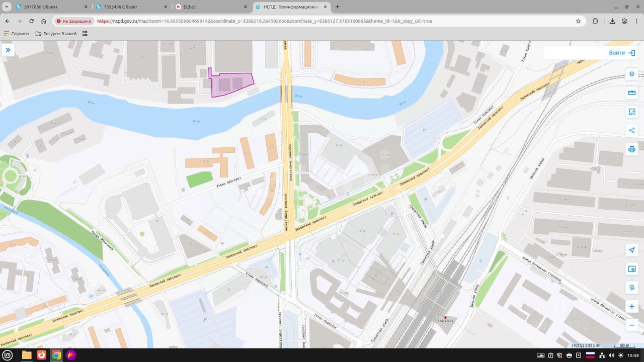Click the share map icon

click(632, 131)
